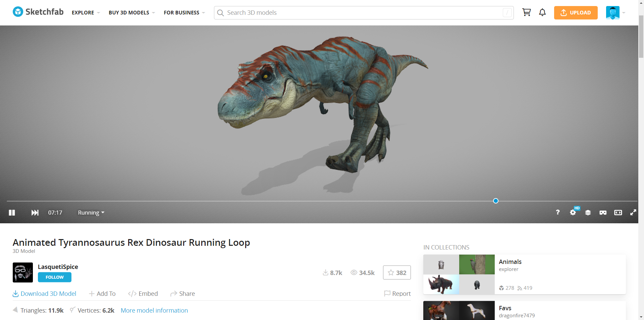
Task: Open the model inspector layers icon
Action: pos(588,213)
